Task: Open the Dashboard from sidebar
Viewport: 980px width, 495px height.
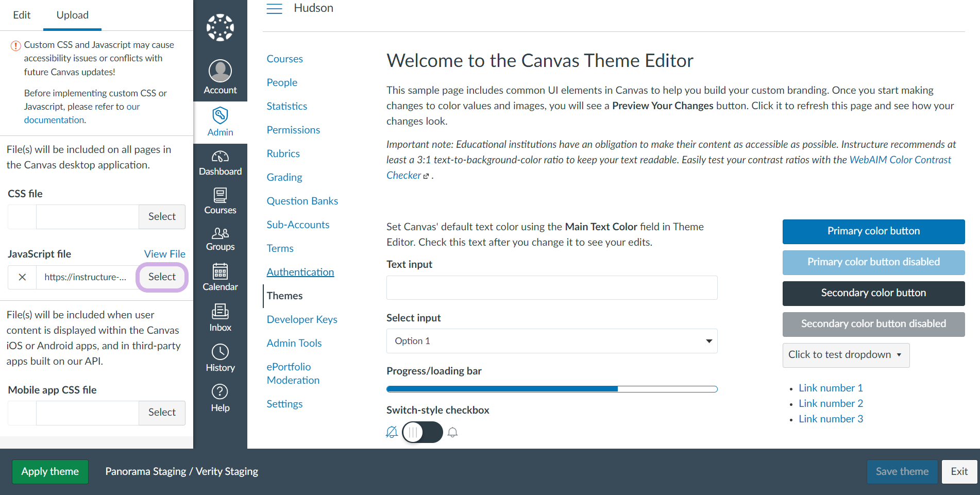Action: pyautogui.click(x=220, y=163)
